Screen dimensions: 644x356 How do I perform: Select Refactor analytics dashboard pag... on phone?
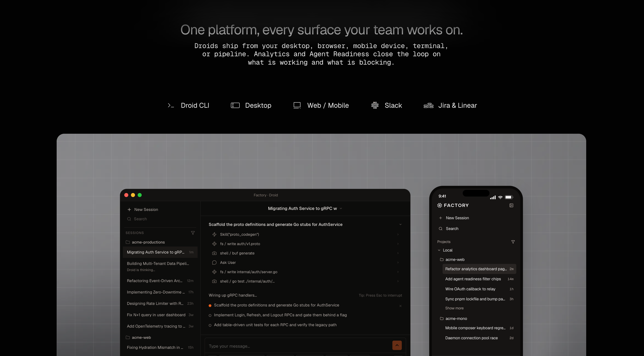(479, 269)
